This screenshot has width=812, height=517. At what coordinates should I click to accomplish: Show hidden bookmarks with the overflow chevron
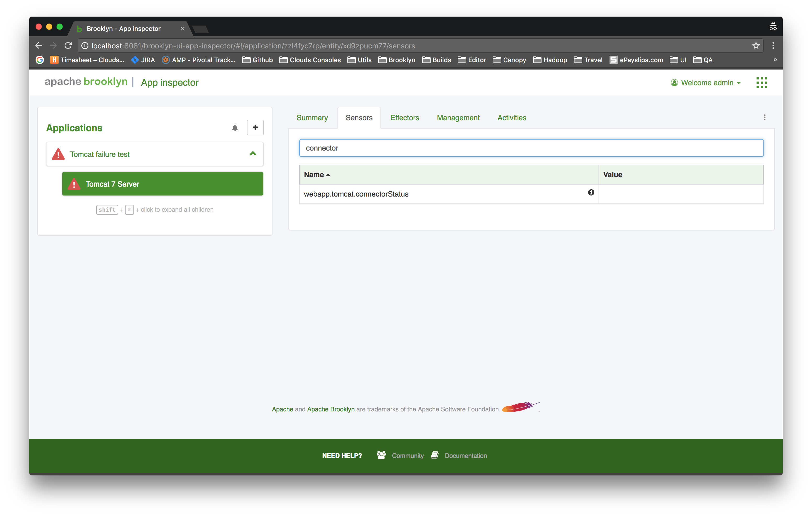click(x=775, y=60)
